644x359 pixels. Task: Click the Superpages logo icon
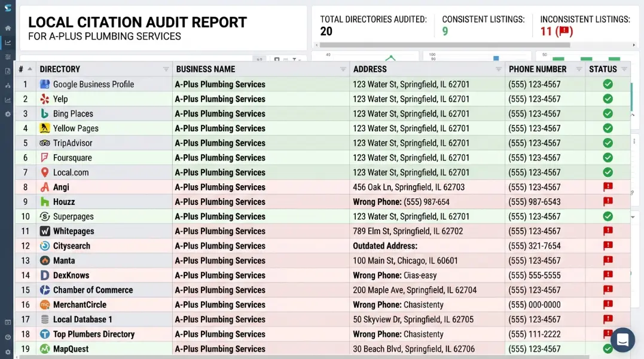(45, 217)
